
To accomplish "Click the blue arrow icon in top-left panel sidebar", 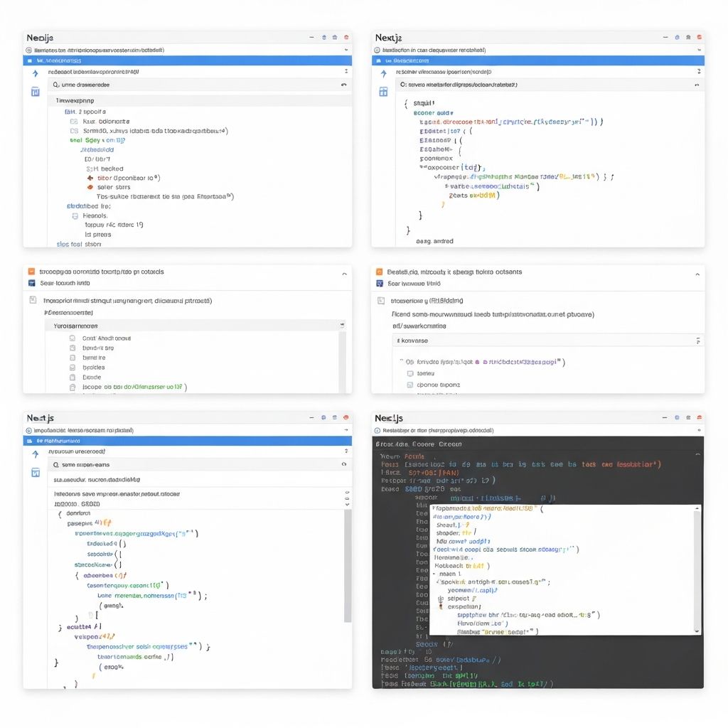I will click(35, 73).
